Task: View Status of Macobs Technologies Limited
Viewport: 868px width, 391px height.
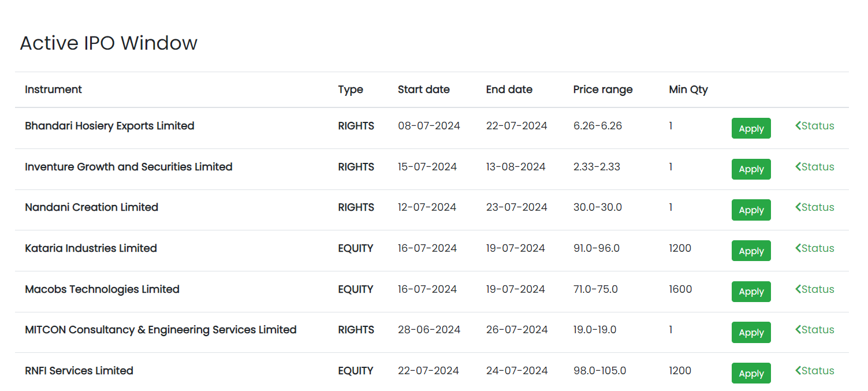Action: point(814,289)
